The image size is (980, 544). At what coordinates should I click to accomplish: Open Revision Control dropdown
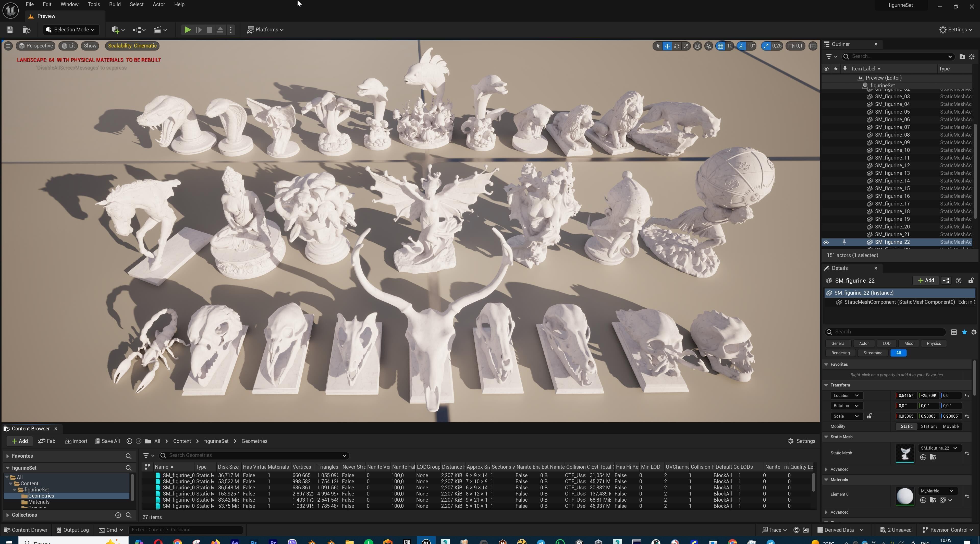click(x=948, y=530)
